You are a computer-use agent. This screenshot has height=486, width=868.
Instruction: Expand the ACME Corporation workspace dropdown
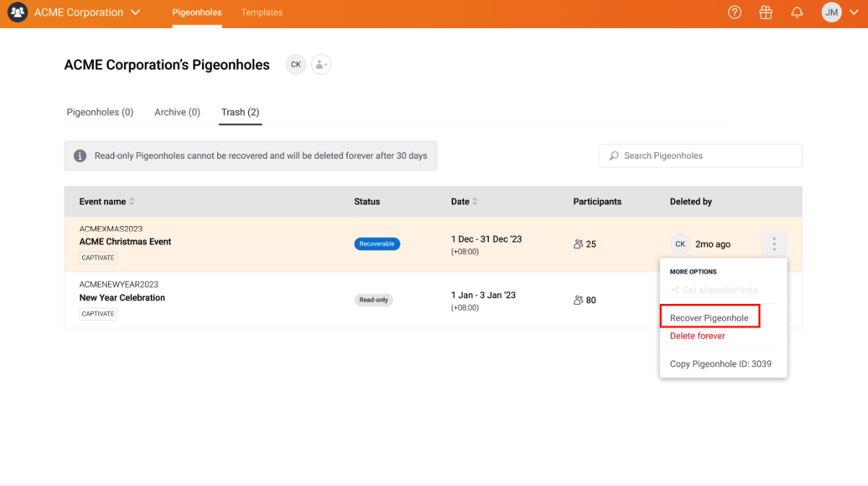[x=135, y=12]
